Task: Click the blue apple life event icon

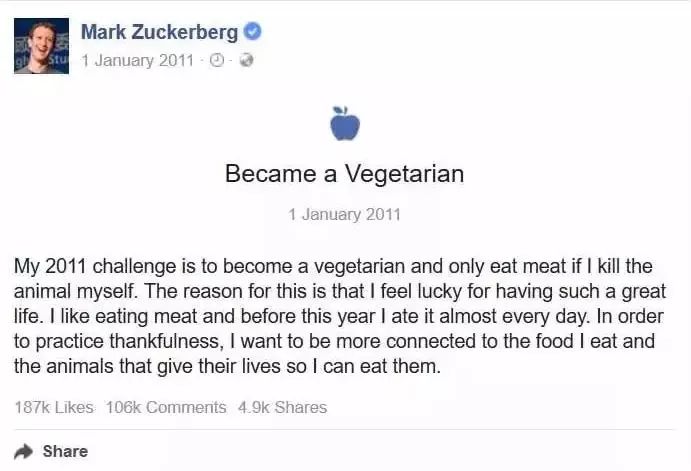Action: point(345,123)
